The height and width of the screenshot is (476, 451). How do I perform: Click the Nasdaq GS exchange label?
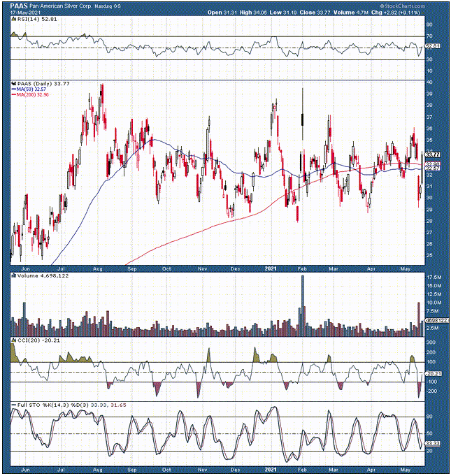tap(107, 6)
